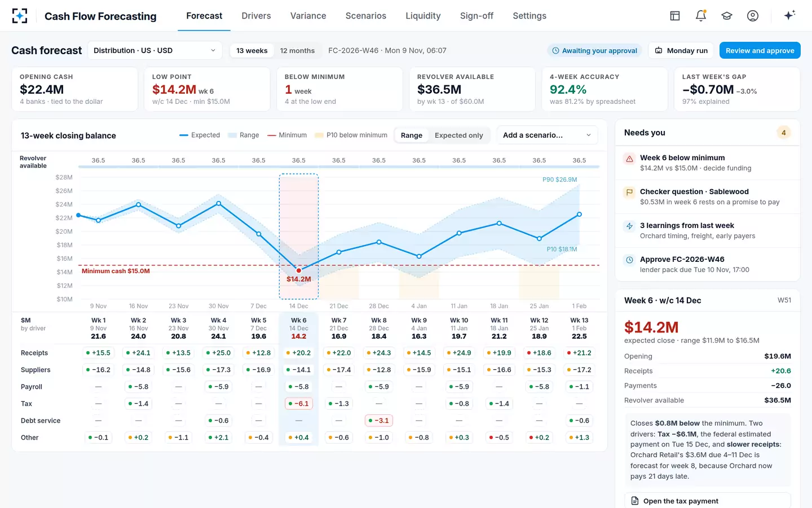Click the warning icon beside Week 6 below minimum

coord(629,159)
